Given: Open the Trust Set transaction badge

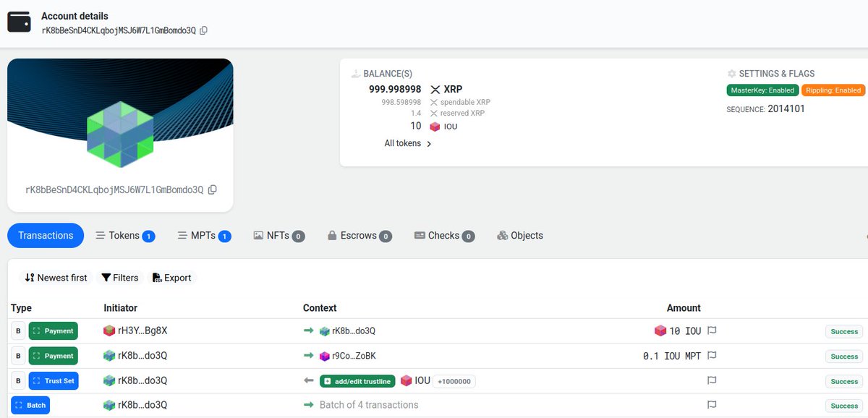Looking at the screenshot, I should click(55, 380).
